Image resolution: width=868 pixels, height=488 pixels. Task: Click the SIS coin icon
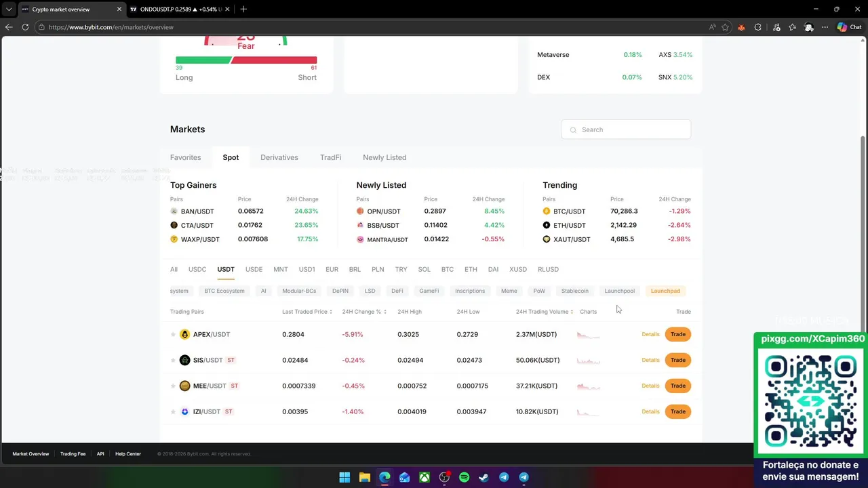tap(184, 360)
